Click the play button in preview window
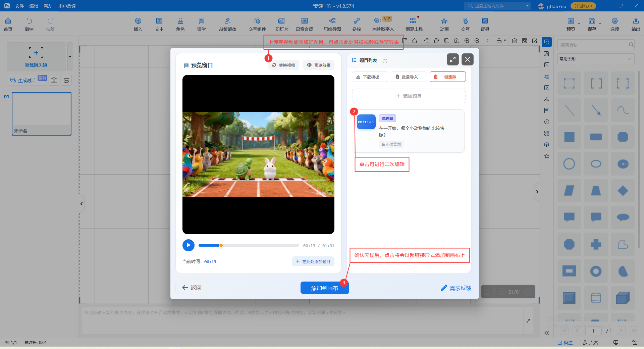The width and height of the screenshot is (644, 349). click(x=188, y=245)
